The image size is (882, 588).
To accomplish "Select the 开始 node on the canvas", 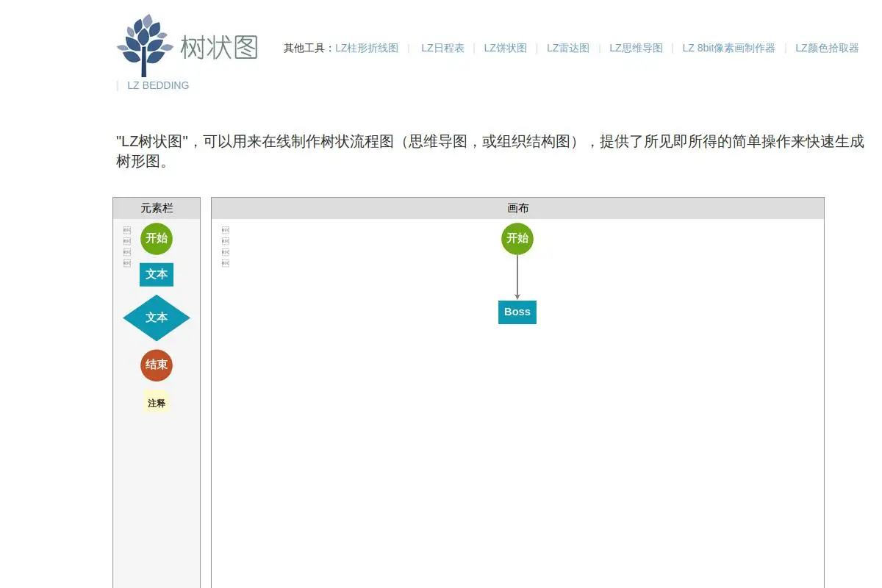I will coord(517,238).
